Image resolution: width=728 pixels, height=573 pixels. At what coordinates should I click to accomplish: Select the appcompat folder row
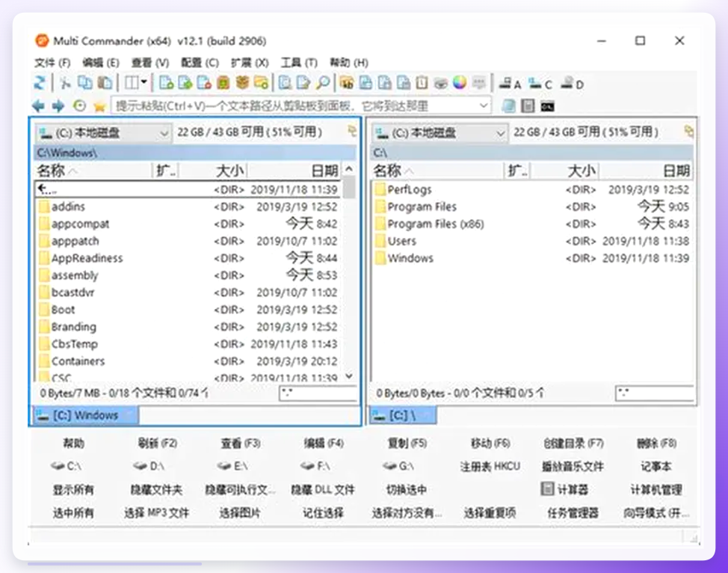coord(188,224)
